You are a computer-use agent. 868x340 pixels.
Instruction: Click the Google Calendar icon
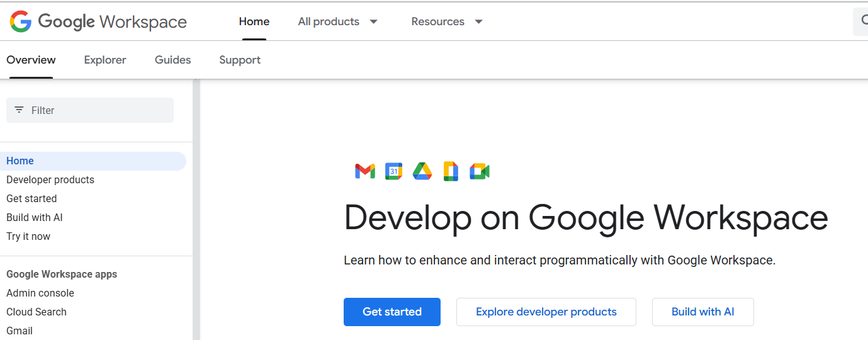(394, 171)
